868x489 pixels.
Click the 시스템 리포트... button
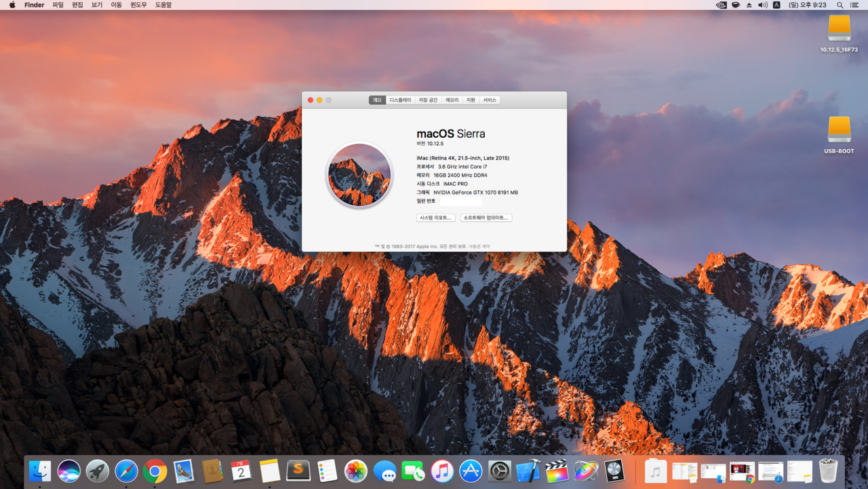point(436,218)
